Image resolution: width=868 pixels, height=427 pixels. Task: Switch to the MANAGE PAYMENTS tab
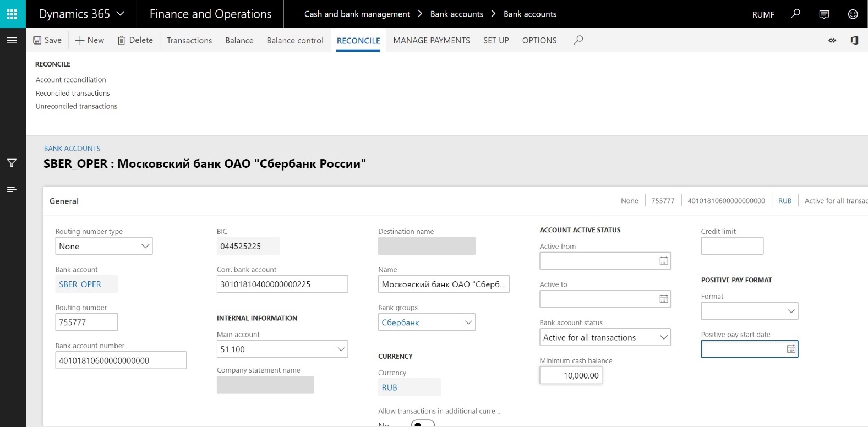pyautogui.click(x=432, y=40)
